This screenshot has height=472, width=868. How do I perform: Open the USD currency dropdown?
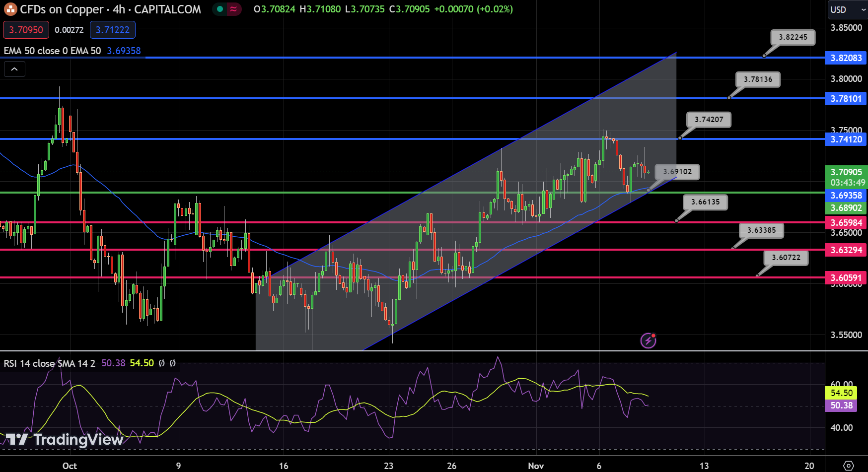pos(847,9)
